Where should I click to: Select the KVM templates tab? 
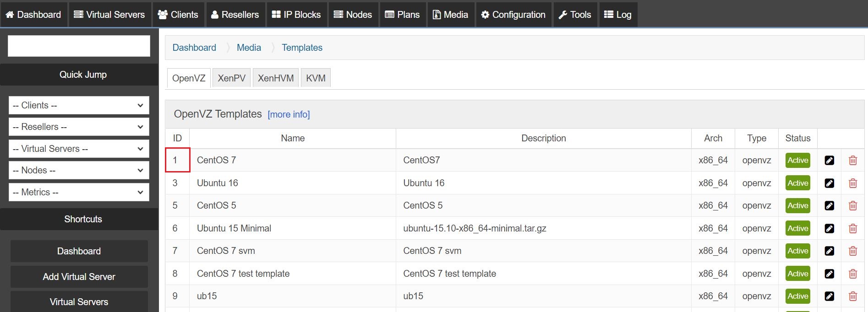(316, 78)
